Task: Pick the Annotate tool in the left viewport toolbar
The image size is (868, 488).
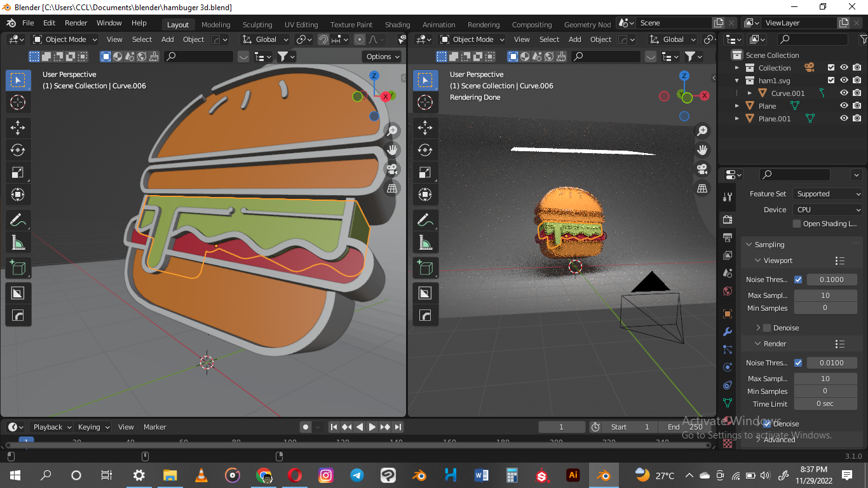Action: point(18,220)
